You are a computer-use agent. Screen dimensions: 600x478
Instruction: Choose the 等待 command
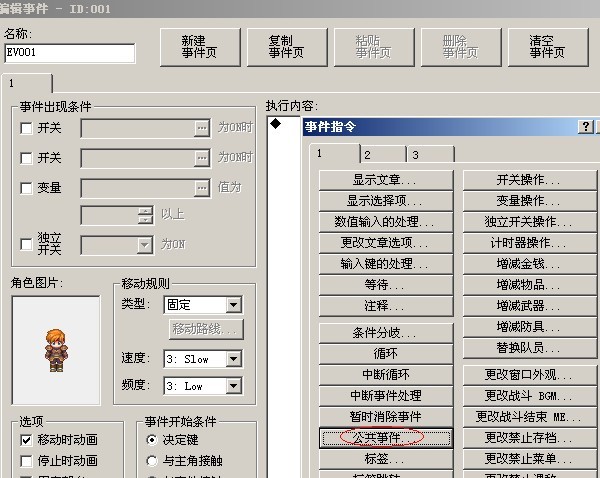coord(386,284)
